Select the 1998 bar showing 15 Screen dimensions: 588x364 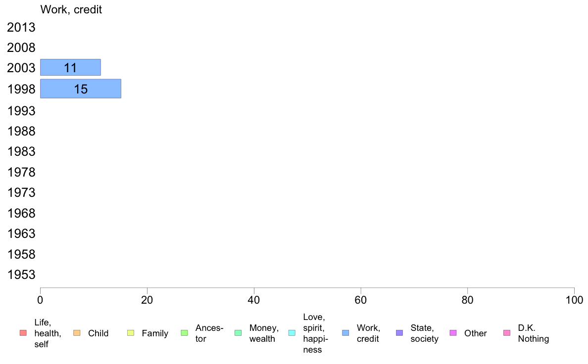click(x=80, y=89)
